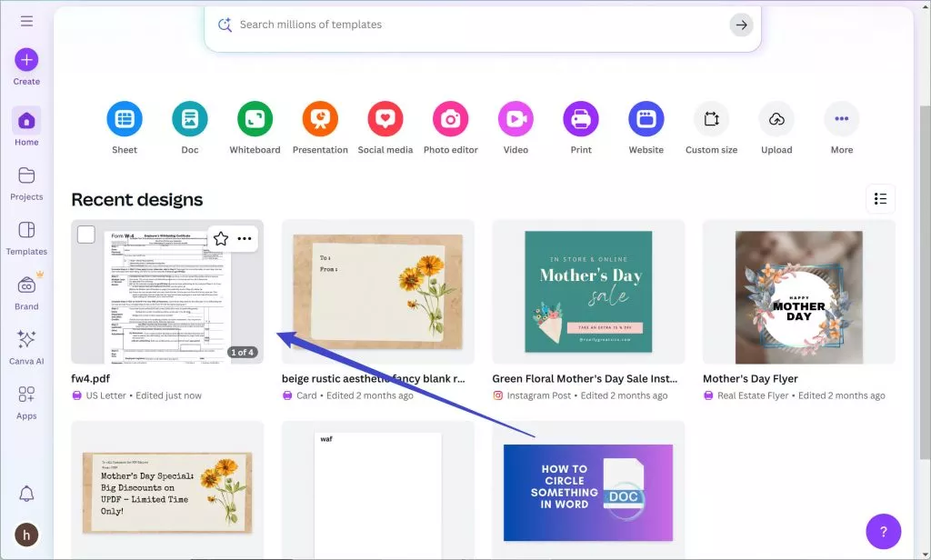The height and width of the screenshot is (560, 931).
Task: Open the three-dot menu on fw4.pdf
Action: pos(242,238)
